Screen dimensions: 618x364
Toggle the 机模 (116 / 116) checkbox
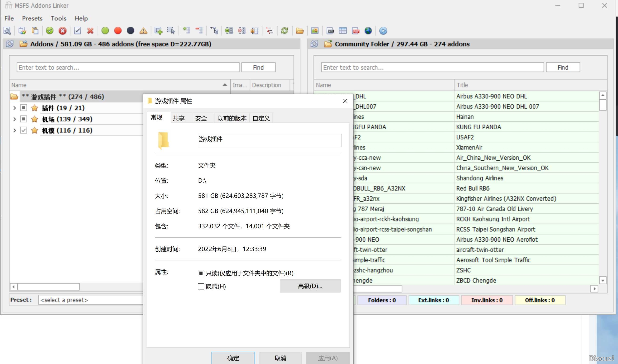(x=24, y=130)
